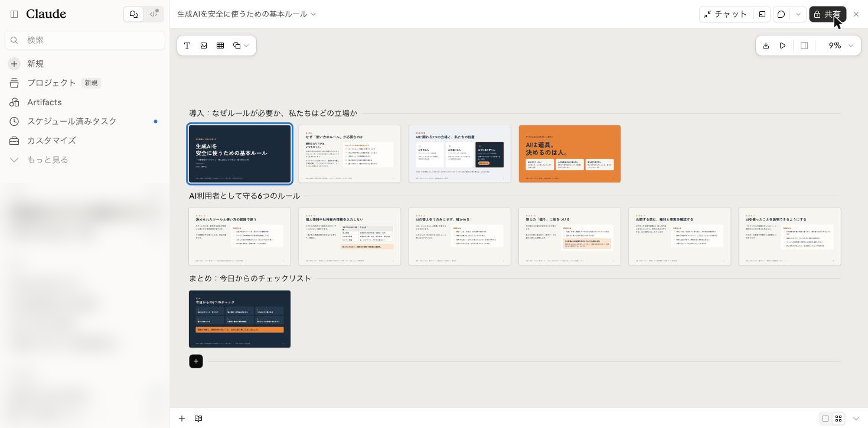
Task: Select the Table insert tool
Action: click(x=220, y=46)
